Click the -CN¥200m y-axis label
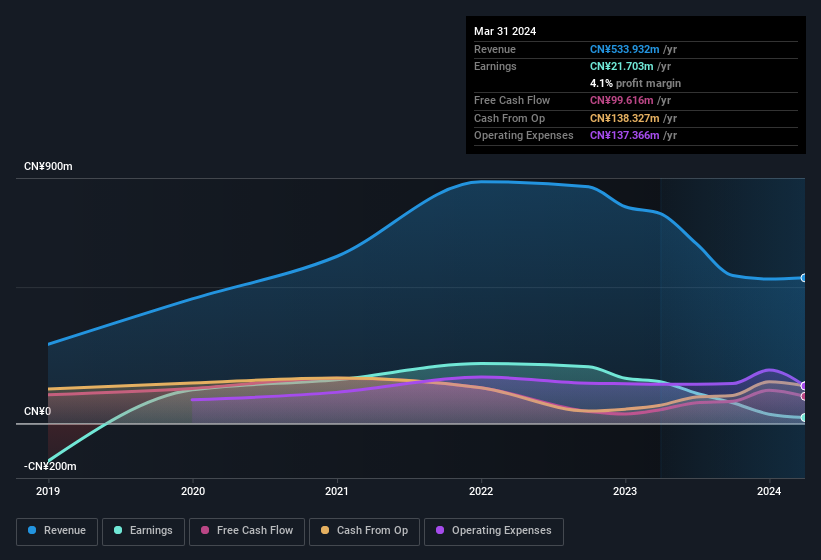Image resolution: width=821 pixels, height=560 pixels. tap(50, 466)
